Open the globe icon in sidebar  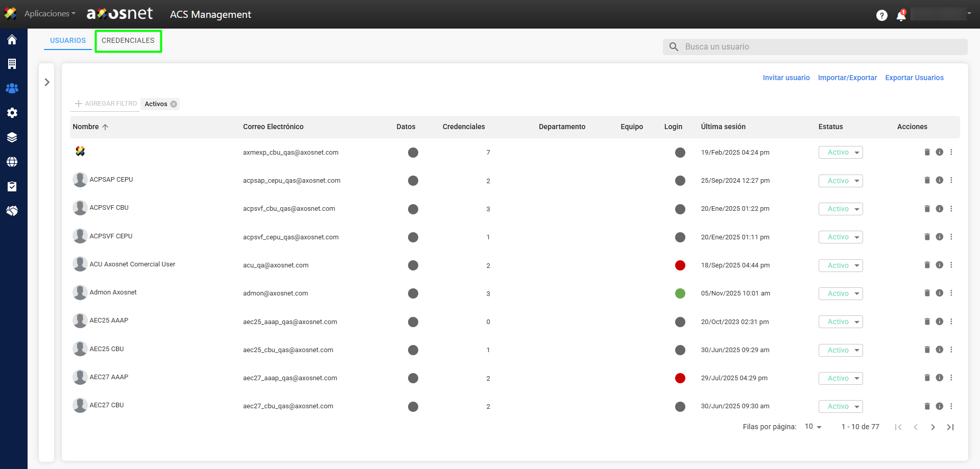[x=12, y=162]
